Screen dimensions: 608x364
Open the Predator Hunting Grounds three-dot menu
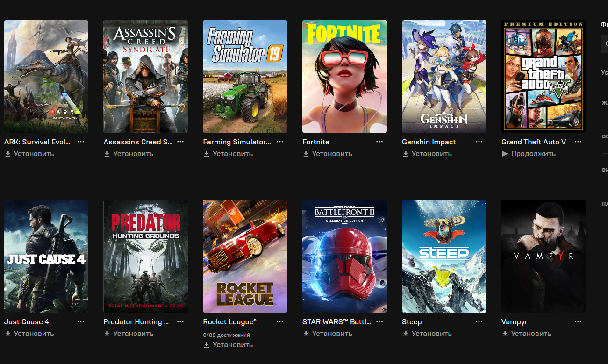pyautogui.click(x=180, y=321)
